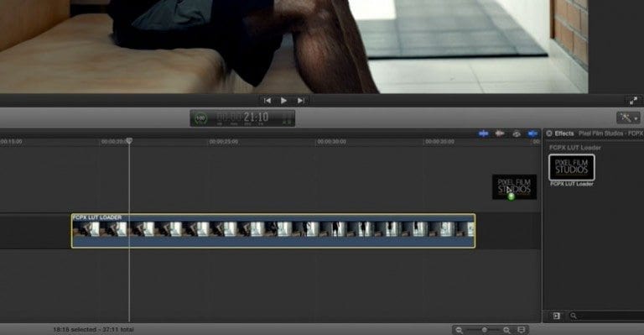The width and height of the screenshot is (644, 335).
Task: Click the 00:00:30:00 ruler mark
Action: [331, 142]
